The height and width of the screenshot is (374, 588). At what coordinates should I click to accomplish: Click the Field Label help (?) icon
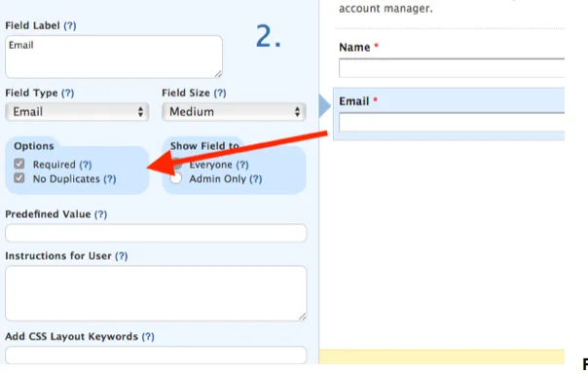tap(70, 26)
